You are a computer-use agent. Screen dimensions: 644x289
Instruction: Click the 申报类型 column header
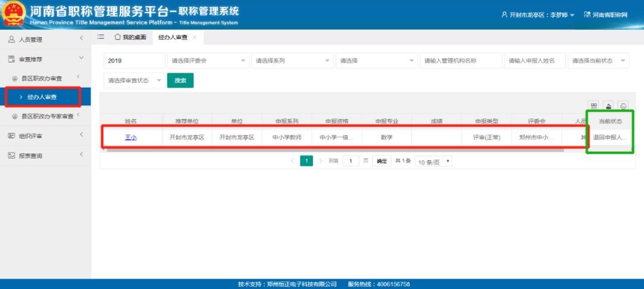click(487, 121)
